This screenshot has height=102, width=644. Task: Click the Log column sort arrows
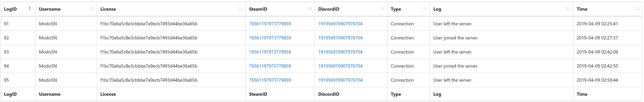point(568,9)
